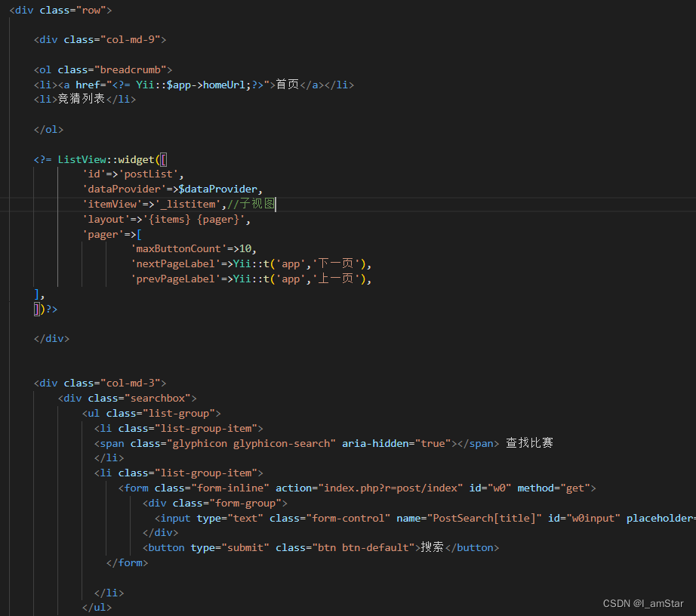Screen dimensions: 696x616
Task: Click the 'form-control' class value
Action: [x=348, y=519]
